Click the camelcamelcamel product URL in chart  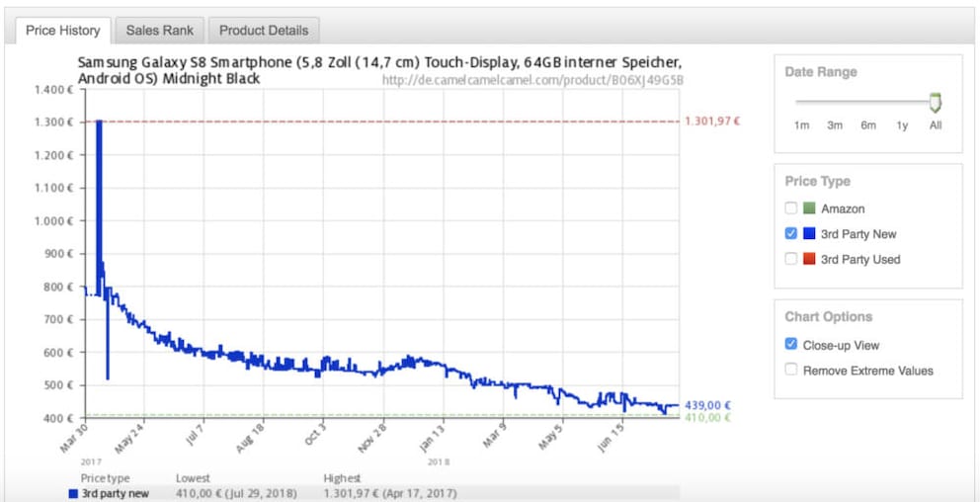tap(532, 80)
